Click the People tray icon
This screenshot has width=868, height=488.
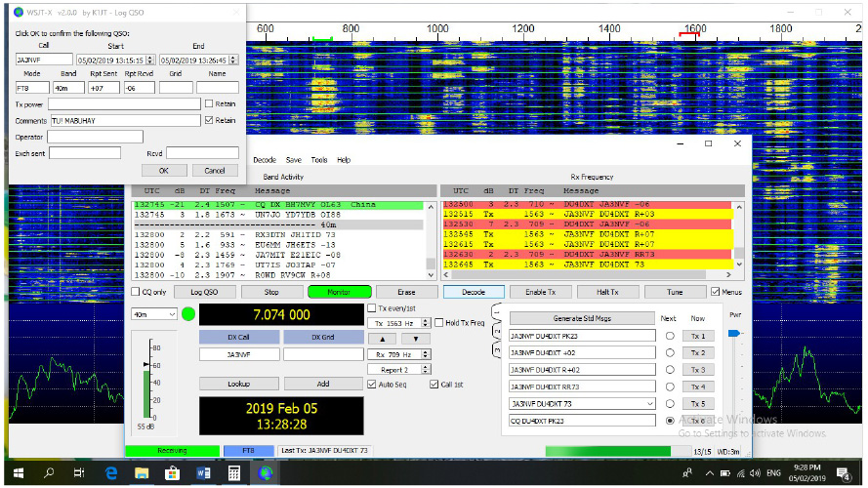click(687, 473)
